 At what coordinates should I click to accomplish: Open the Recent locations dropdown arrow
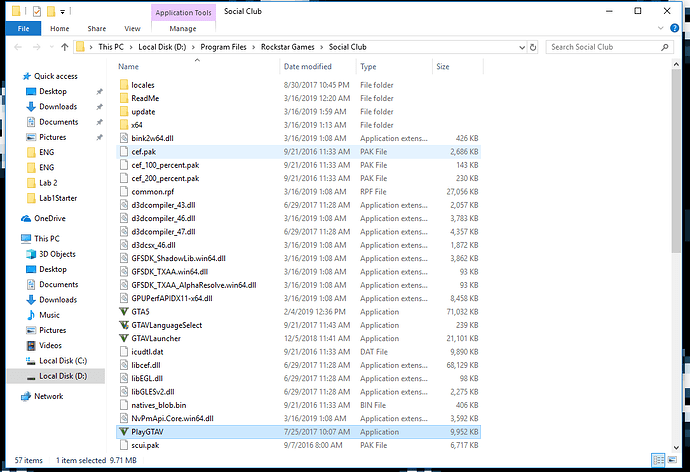pos(51,47)
